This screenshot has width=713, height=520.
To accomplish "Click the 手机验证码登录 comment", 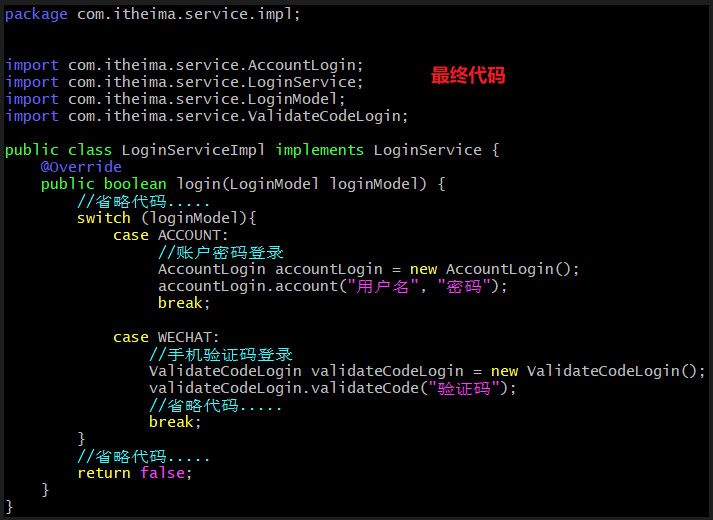I will click(221, 355).
